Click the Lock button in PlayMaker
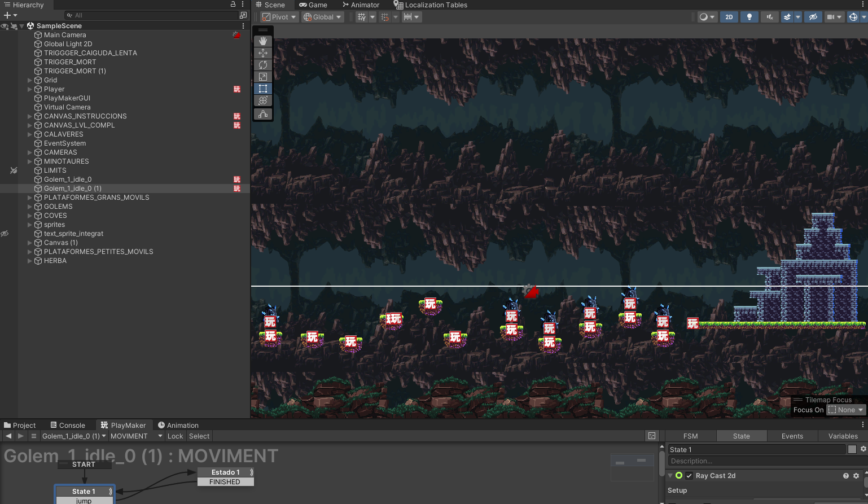This screenshot has width=868, height=504. (x=175, y=436)
